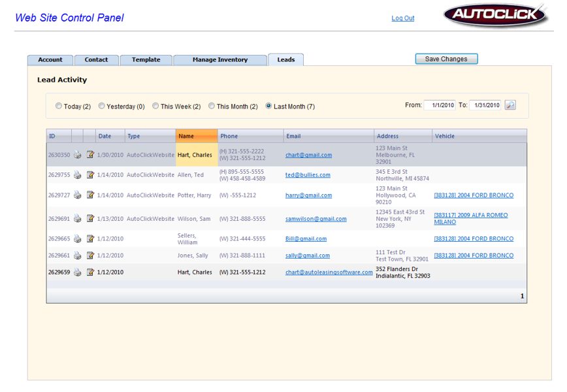Click address 352 Flanders Dr
567x392 pixels.
397,269
